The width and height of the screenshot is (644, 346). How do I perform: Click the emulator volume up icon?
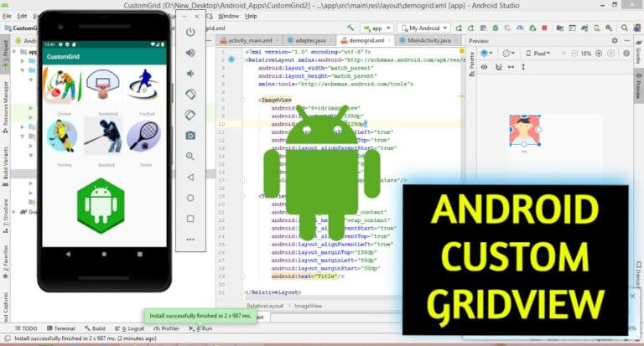(190, 53)
